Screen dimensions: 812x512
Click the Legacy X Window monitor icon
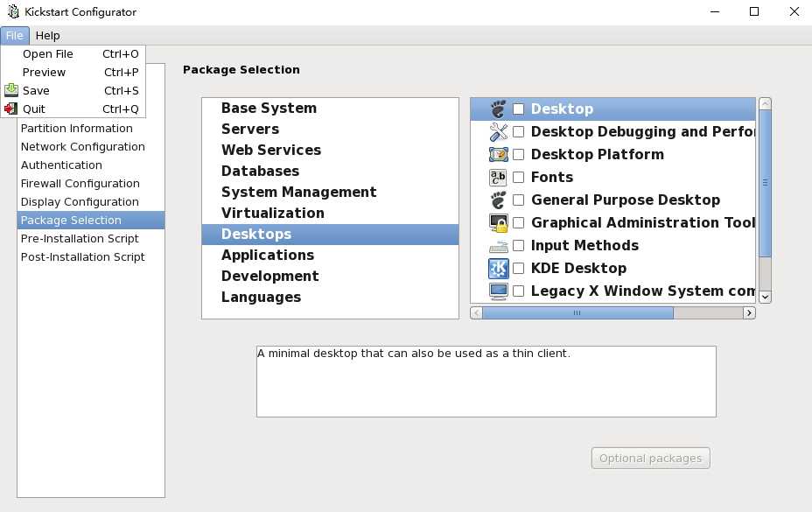click(x=498, y=291)
